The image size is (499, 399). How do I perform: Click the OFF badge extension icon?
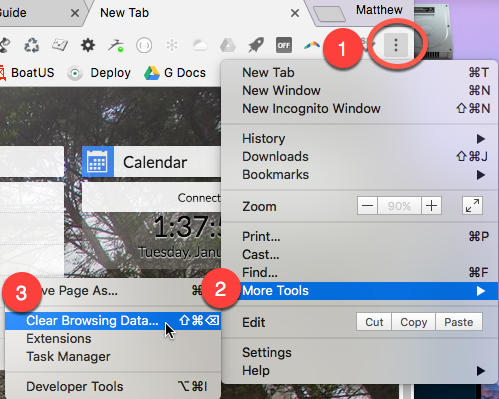(x=284, y=45)
